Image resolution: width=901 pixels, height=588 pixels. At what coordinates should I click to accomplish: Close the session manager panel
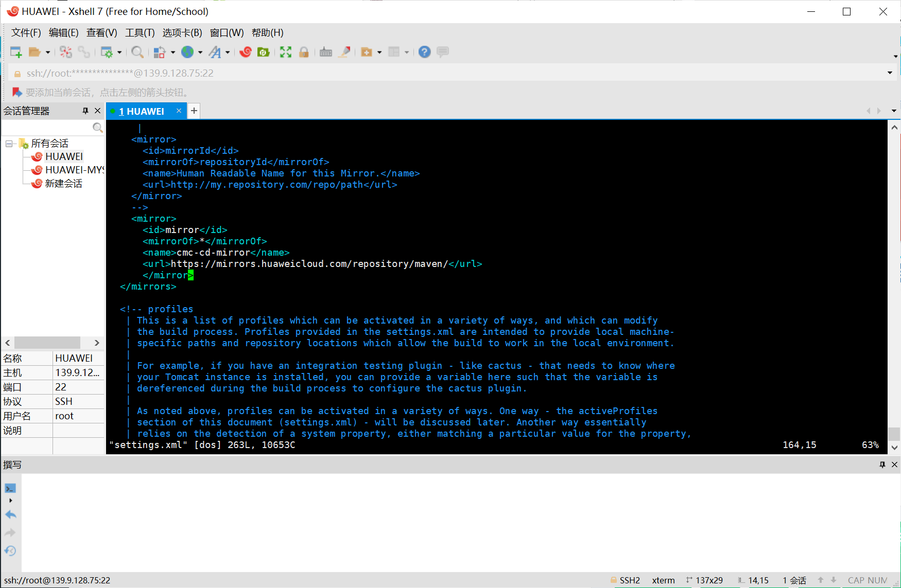97,111
